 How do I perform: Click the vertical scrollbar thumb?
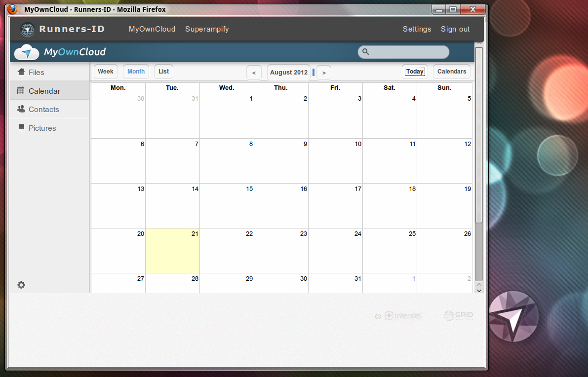click(x=478, y=135)
